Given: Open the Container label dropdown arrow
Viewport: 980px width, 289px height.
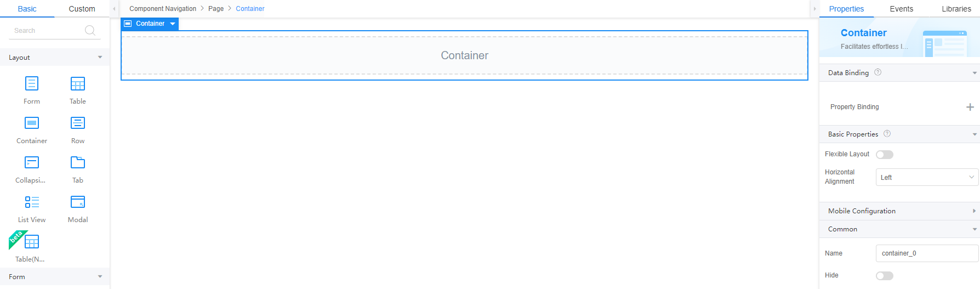Looking at the screenshot, I should (173, 24).
